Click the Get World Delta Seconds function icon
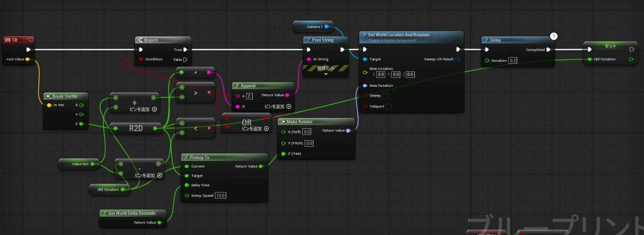The image size is (644, 235). click(x=104, y=213)
